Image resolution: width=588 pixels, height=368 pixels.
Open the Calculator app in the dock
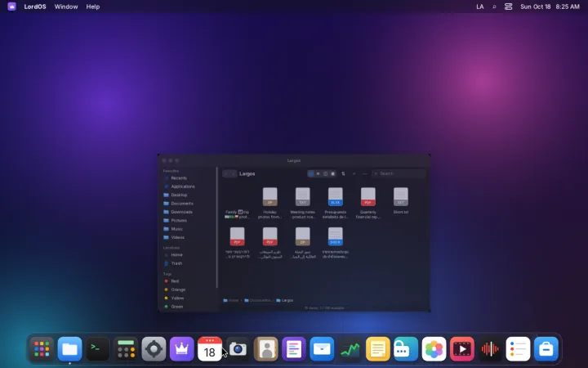pos(126,349)
